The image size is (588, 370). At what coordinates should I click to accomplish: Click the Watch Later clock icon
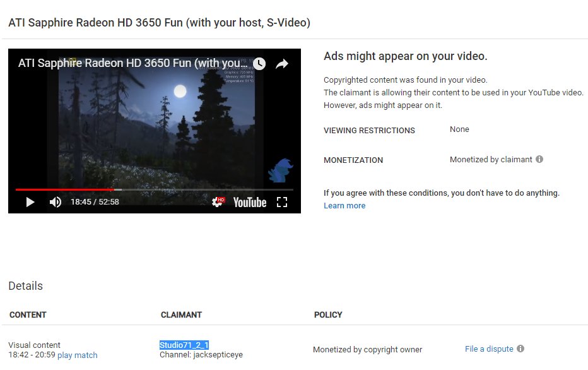[x=259, y=64]
